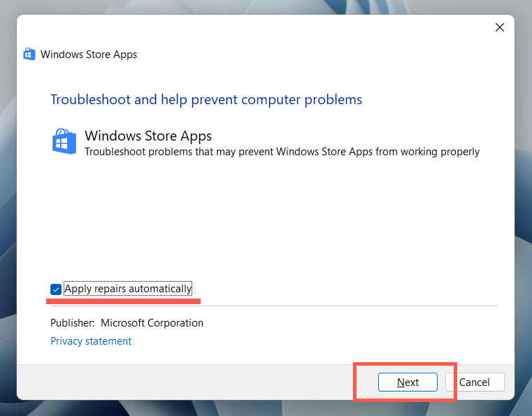The width and height of the screenshot is (532, 416).
Task: Close the troubleshooter dialog with the X
Action: click(x=499, y=28)
